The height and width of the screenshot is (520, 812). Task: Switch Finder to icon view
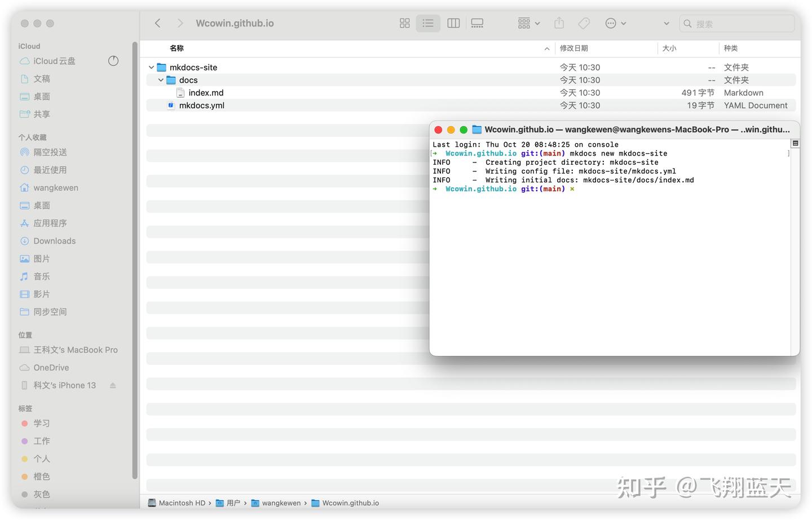(404, 23)
